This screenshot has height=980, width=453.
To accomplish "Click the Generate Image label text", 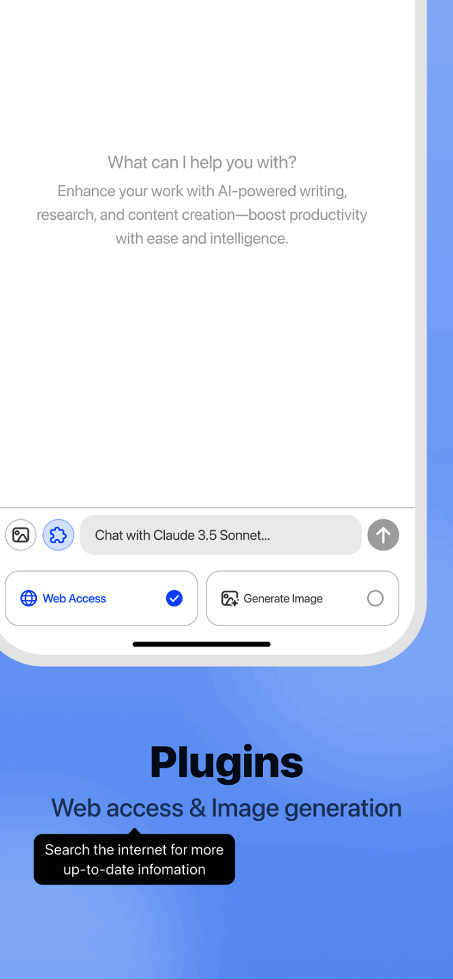I will (283, 599).
